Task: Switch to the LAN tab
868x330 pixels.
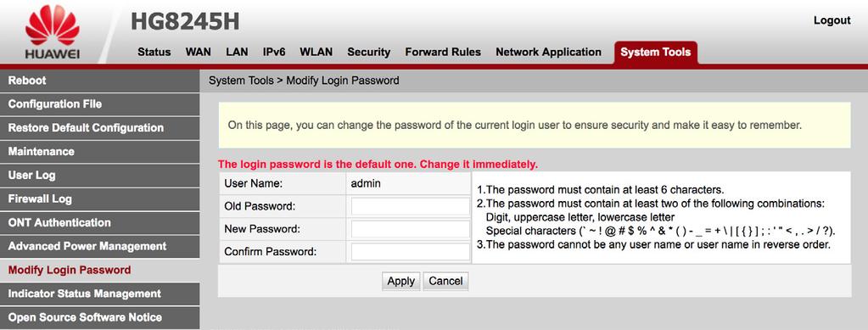Action: [237, 52]
